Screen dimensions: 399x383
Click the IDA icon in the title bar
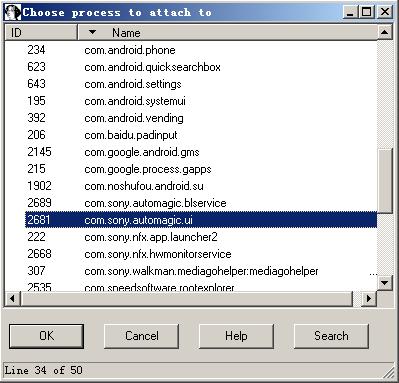point(13,13)
